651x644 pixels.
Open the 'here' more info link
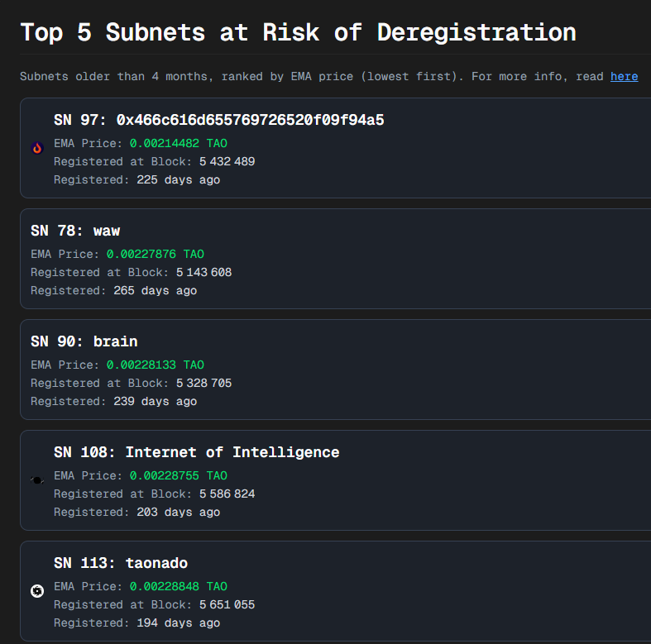pyautogui.click(x=624, y=77)
